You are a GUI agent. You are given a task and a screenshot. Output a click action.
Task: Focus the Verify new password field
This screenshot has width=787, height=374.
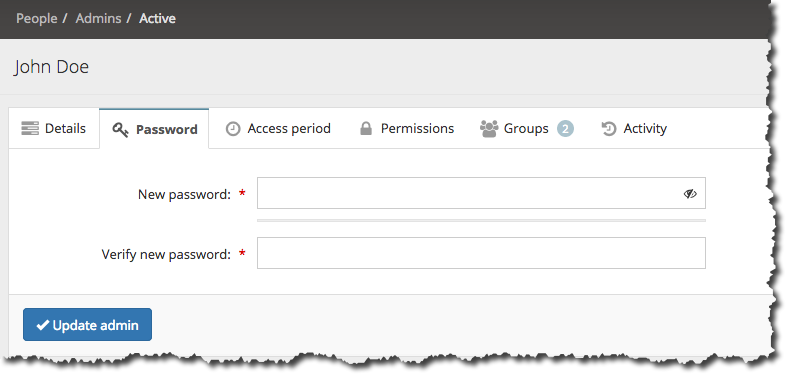coord(481,253)
